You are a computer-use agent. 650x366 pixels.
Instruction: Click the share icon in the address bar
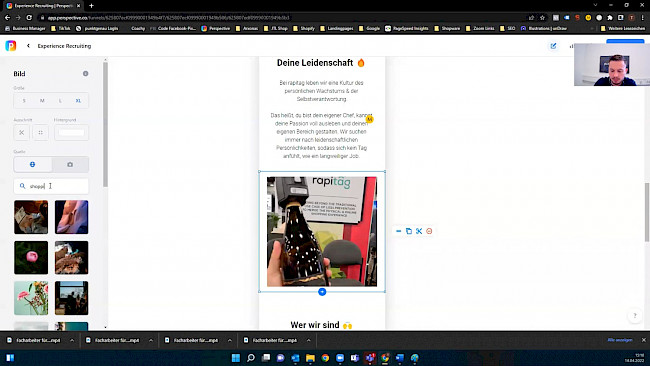pos(531,17)
